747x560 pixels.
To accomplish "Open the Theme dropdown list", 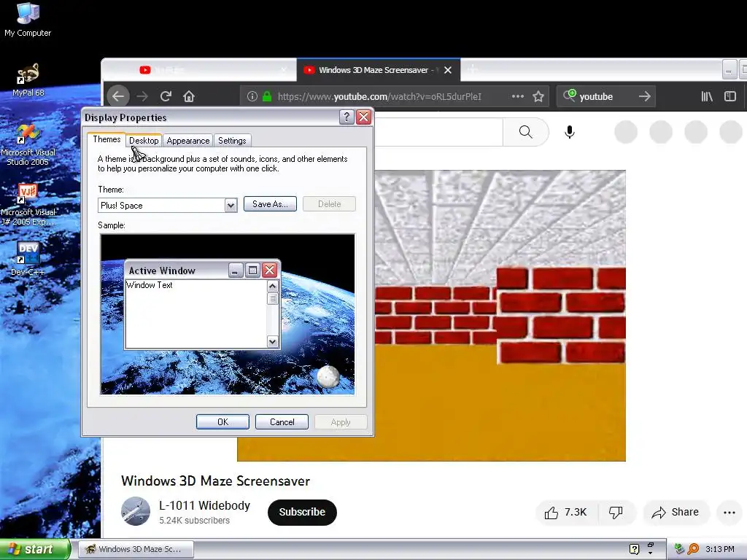I will tap(231, 206).
